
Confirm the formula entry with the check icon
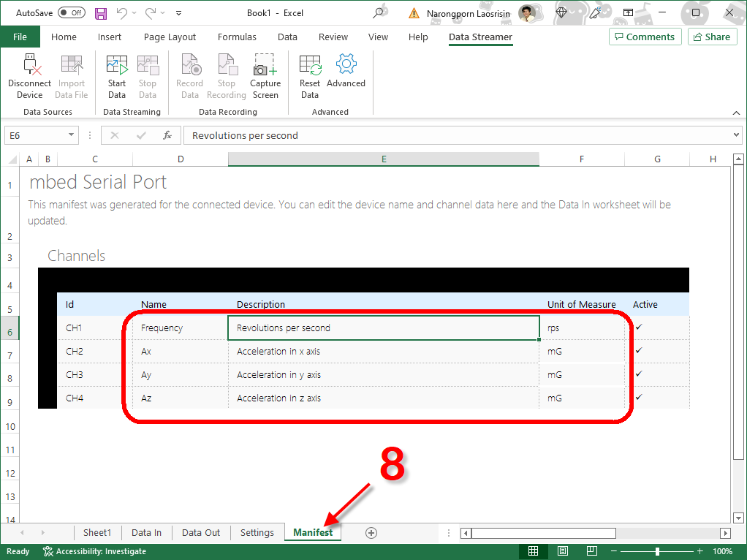pos(141,135)
